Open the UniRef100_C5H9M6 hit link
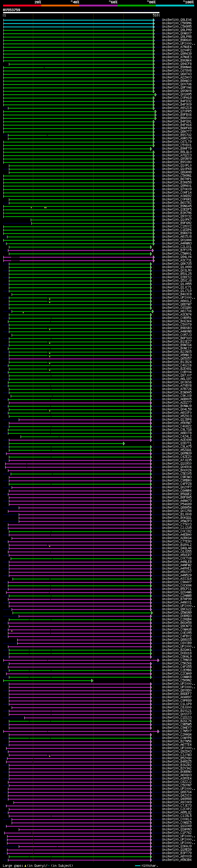197x868 pixels. pyautogui.click(x=177, y=23)
